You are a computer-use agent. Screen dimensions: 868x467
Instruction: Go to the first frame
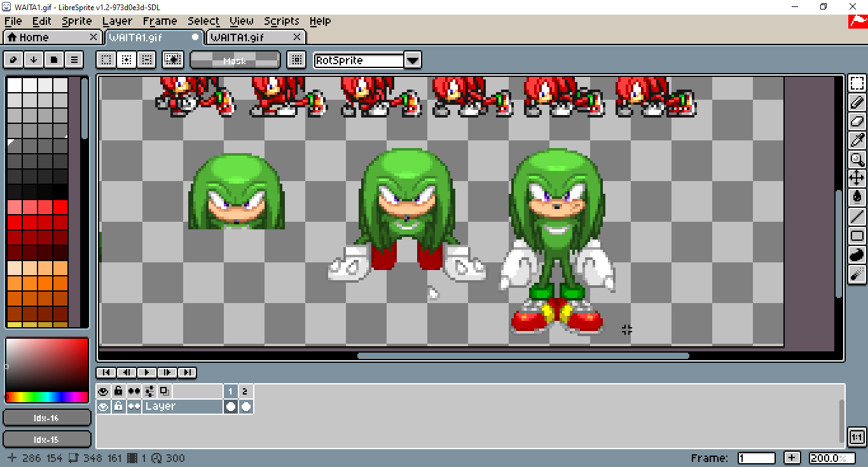[106, 372]
